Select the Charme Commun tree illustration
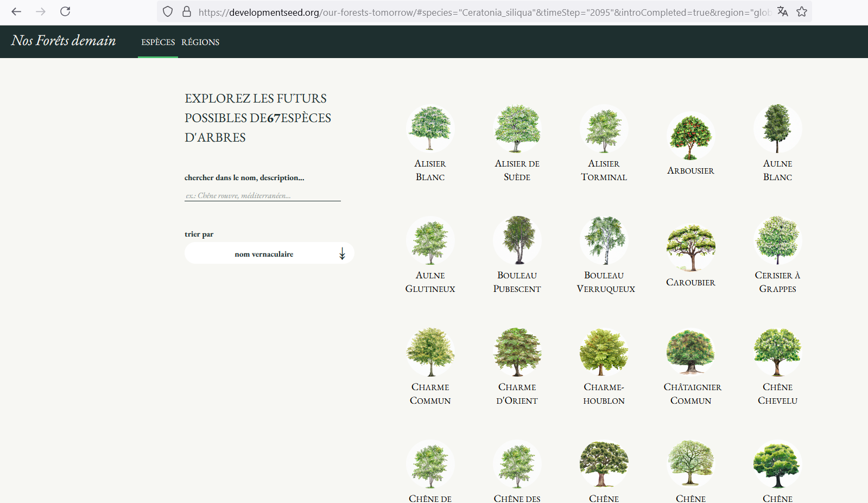 click(430, 352)
